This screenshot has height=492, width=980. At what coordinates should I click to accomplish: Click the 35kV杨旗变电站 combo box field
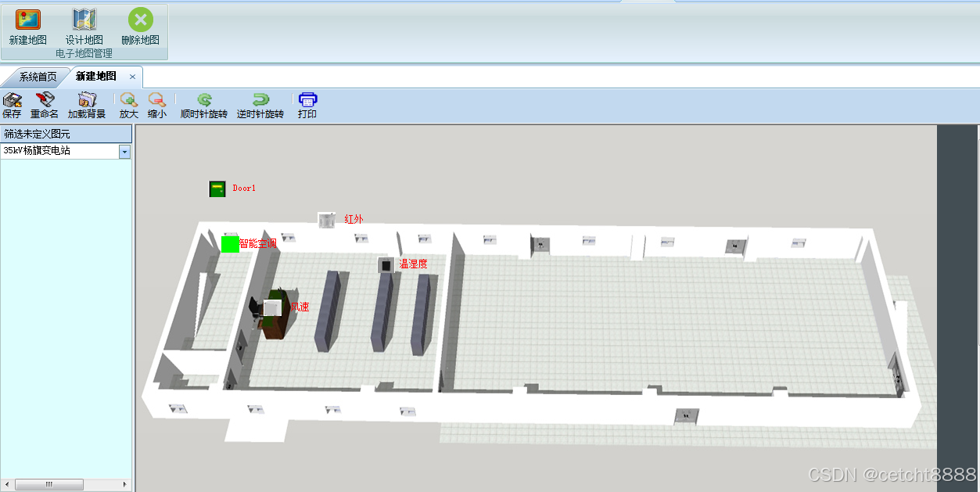coord(66,151)
